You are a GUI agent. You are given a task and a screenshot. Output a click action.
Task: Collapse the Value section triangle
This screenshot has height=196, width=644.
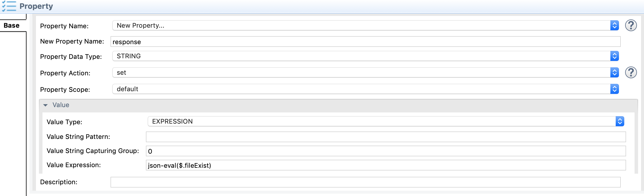pyautogui.click(x=45, y=105)
